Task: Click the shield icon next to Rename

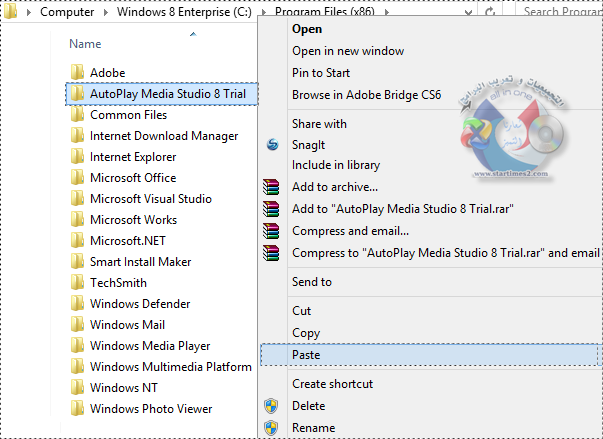Action: 271,427
